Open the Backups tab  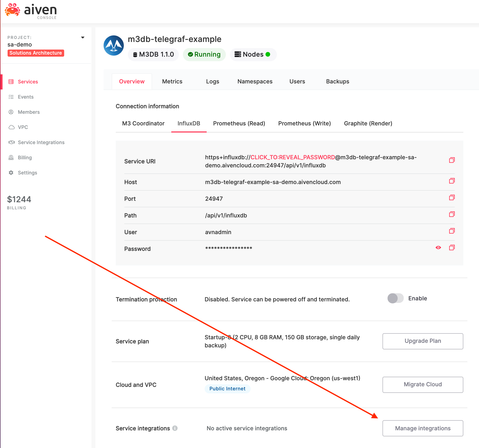pyautogui.click(x=338, y=81)
